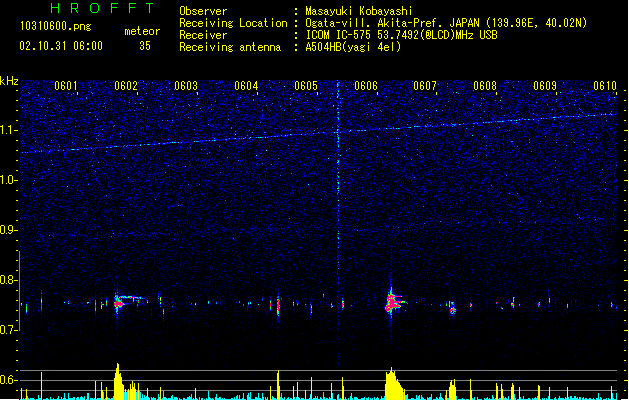Click the small meteor echo after 0607
The image size is (629, 400).
coord(452,309)
